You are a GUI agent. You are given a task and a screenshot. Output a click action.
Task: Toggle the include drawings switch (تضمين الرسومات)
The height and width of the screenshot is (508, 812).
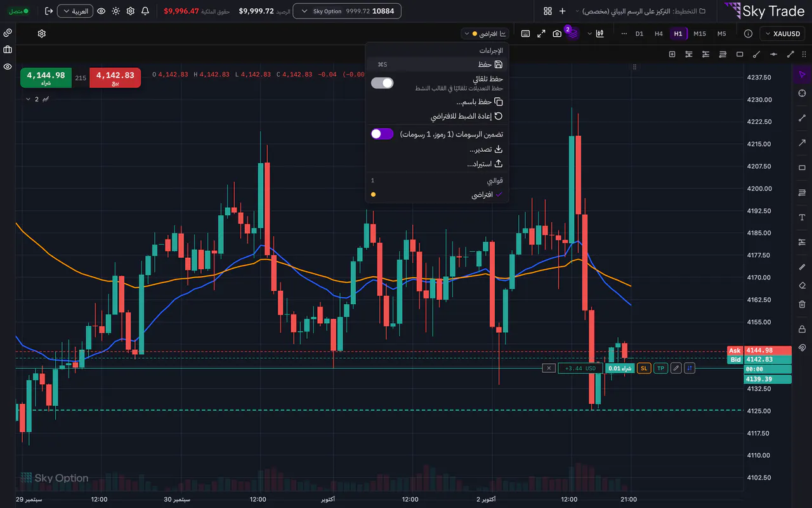[382, 134]
